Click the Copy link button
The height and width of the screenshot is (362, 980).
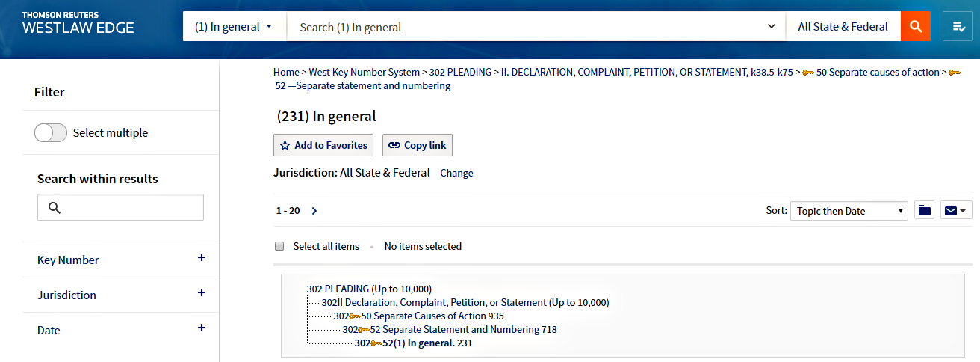pos(418,145)
